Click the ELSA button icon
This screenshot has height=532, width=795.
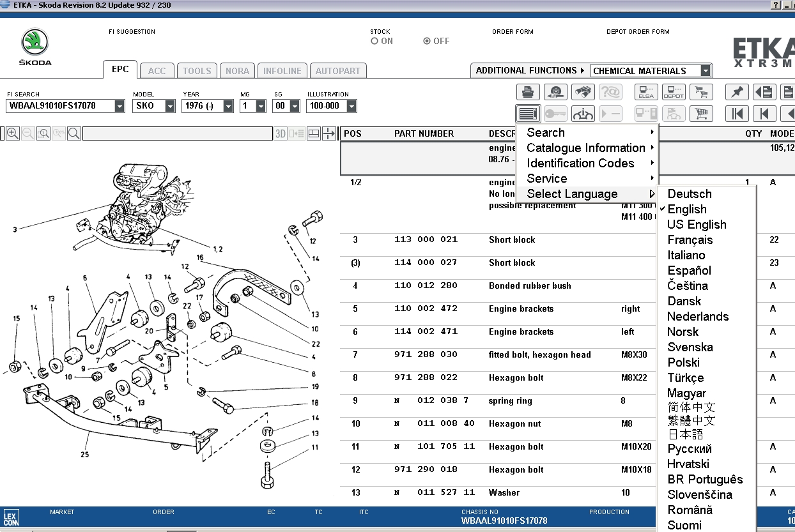[x=646, y=93]
